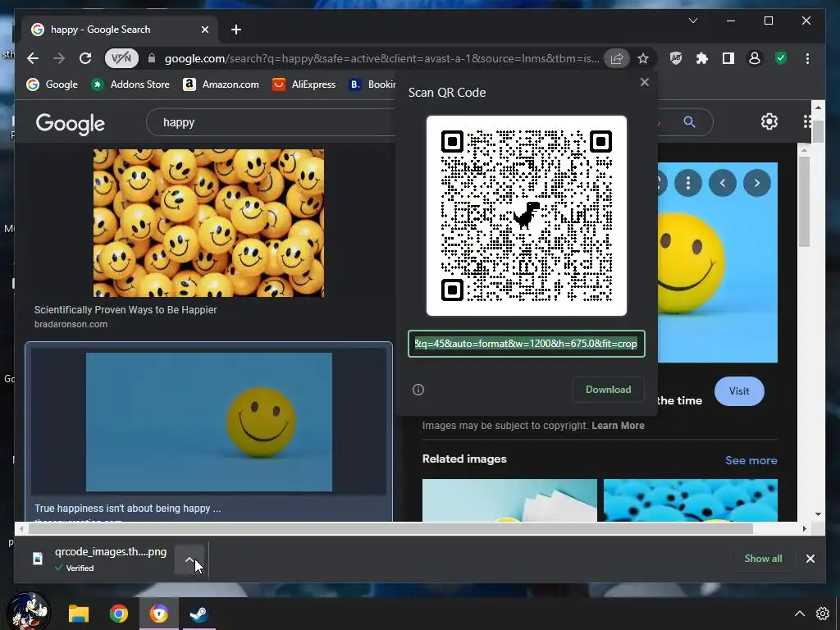
Task: Download the QR code
Action: [x=608, y=390]
